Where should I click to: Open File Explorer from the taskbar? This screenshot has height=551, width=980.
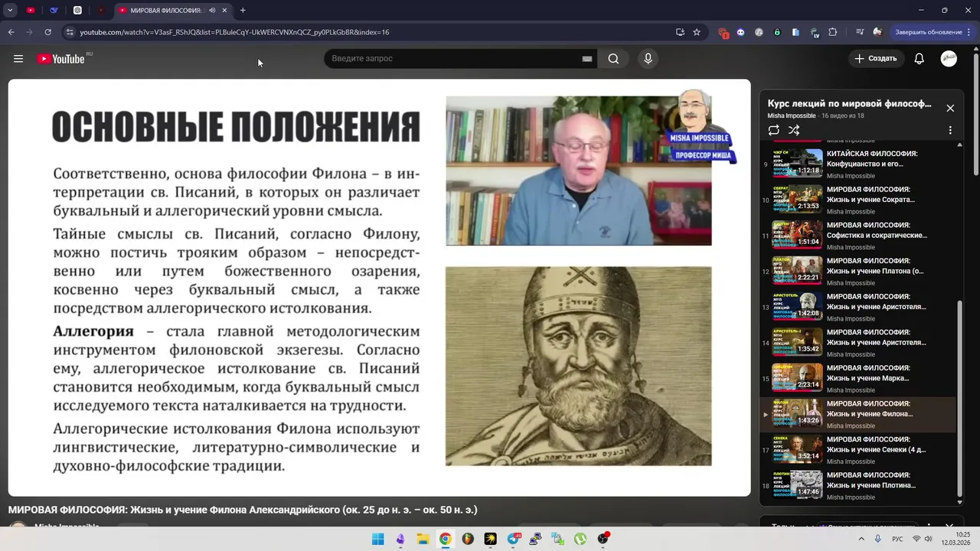(x=423, y=539)
